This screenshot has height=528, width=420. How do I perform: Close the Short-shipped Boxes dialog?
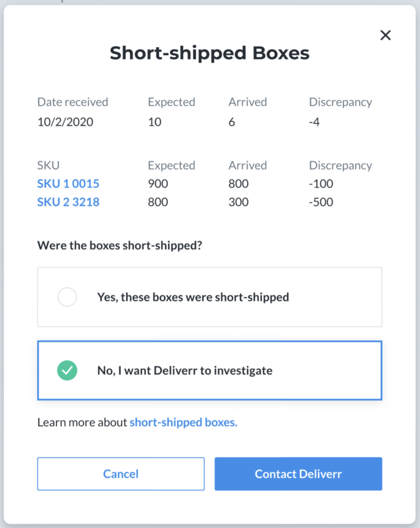coord(385,35)
